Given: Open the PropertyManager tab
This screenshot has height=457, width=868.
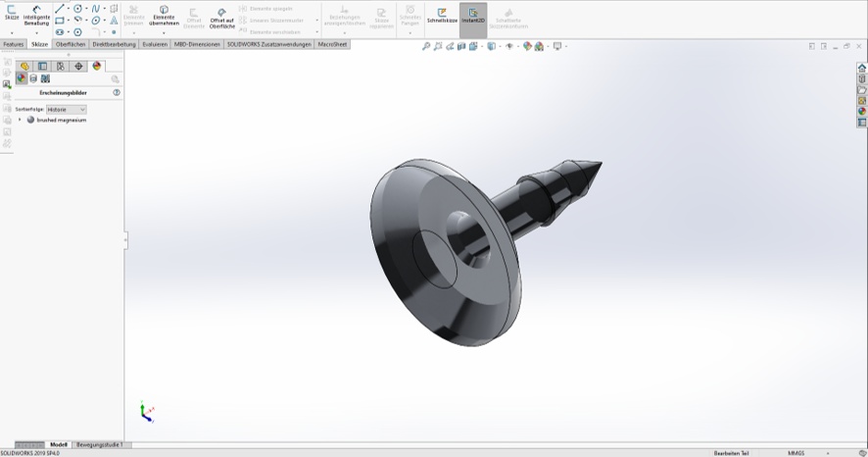Looking at the screenshot, I should [x=42, y=66].
